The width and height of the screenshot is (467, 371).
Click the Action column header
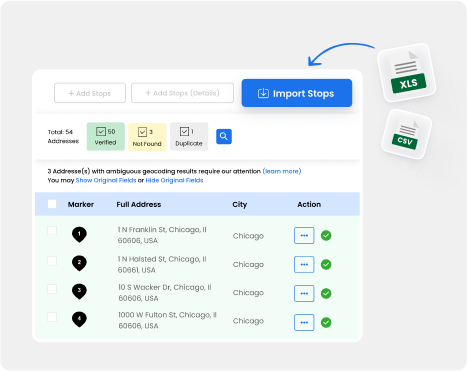[309, 204]
